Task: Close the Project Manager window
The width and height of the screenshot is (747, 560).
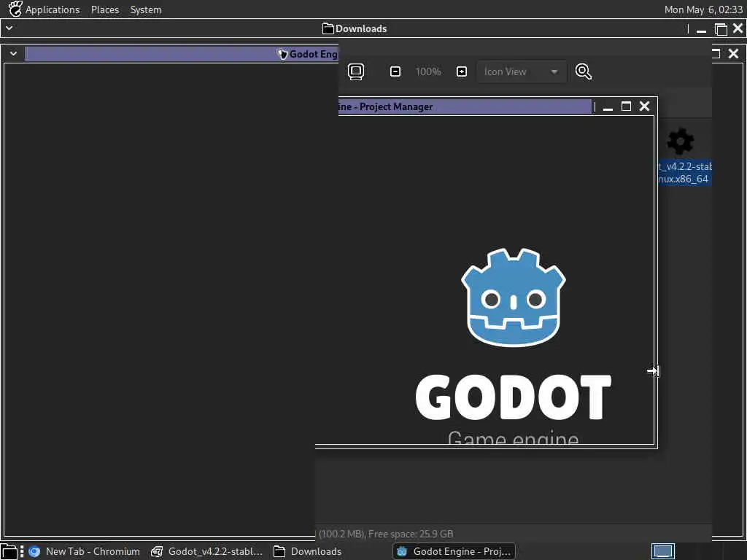Action: [x=644, y=106]
